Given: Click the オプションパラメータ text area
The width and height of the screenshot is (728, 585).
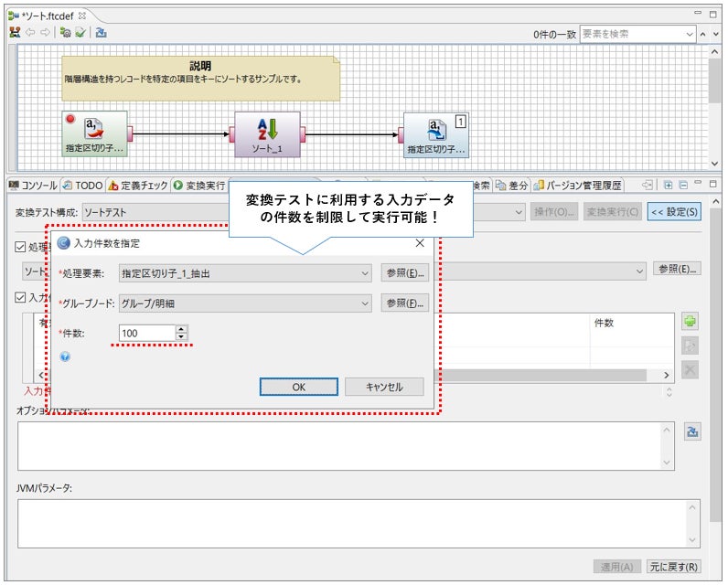Looking at the screenshot, I should click(346, 446).
